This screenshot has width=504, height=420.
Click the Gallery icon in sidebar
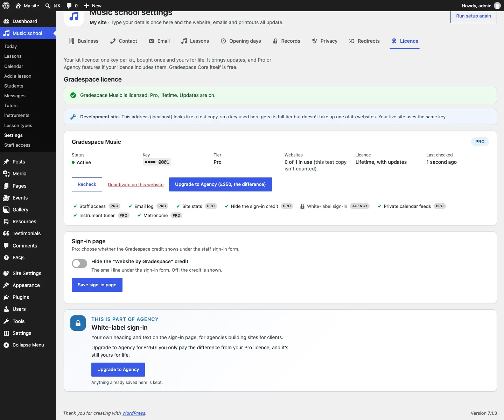pyautogui.click(x=6, y=210)
